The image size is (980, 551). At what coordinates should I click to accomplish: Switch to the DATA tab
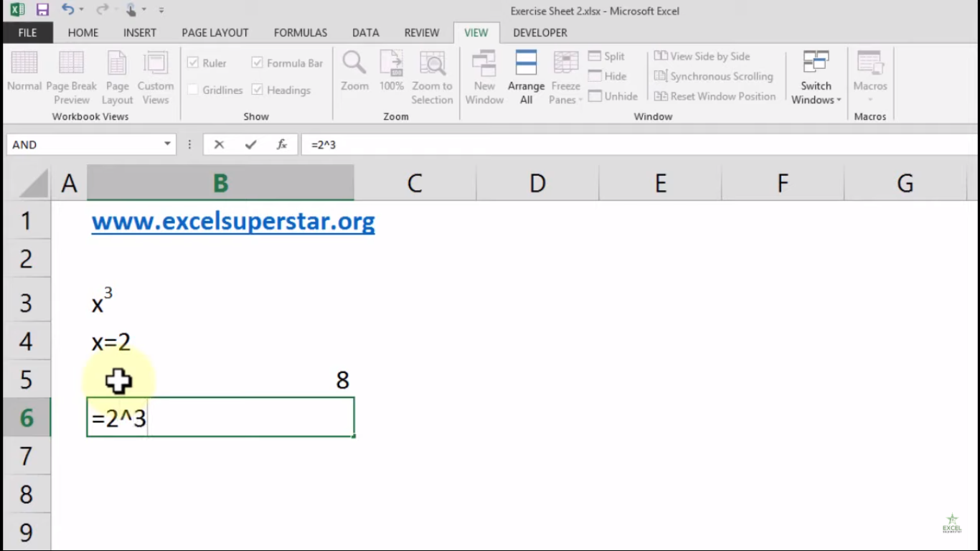(x=366, y=32)
